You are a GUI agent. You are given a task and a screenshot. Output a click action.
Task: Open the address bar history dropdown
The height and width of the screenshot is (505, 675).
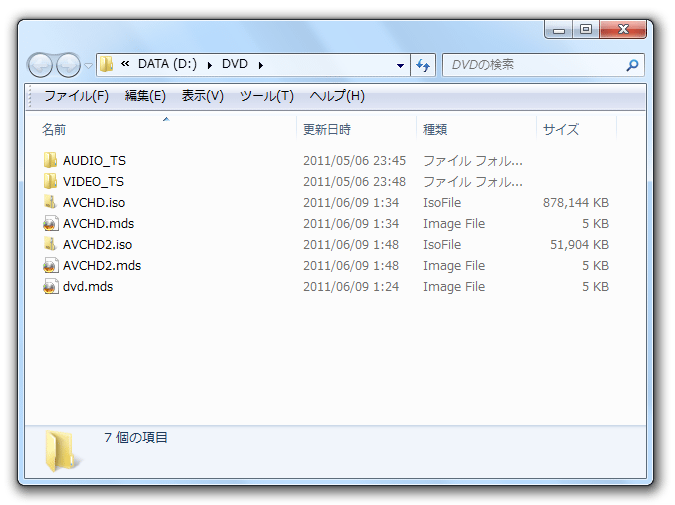(x=400, y=65)
